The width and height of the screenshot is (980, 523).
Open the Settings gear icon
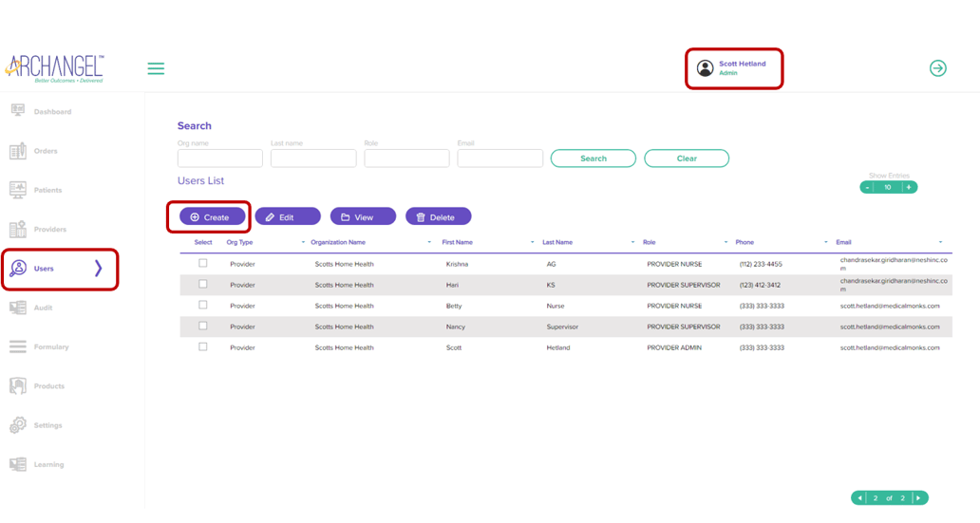click(x=18, y=425)
